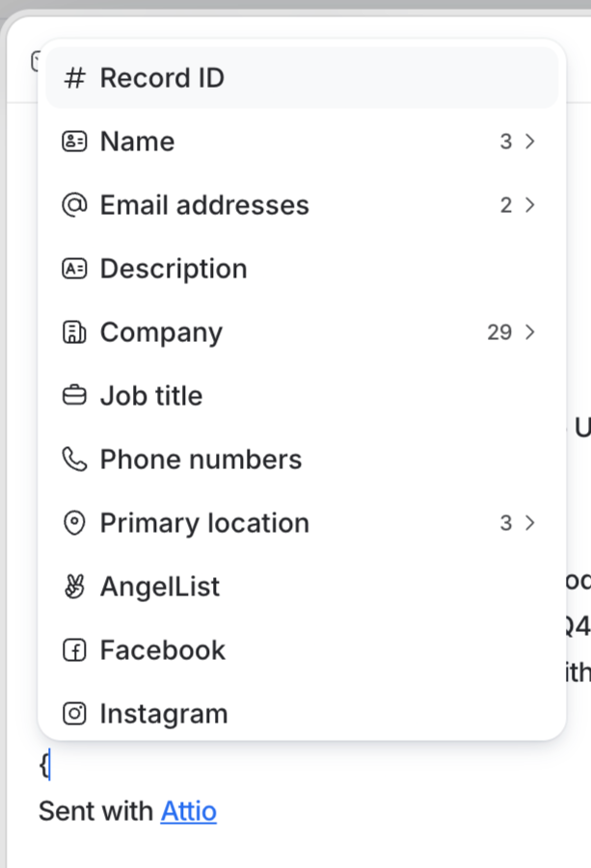The height and width of the screenshot is (868, 591).
Task: Click the building icon next to Company
Action: pyautogui.click(x=74, y=331)
